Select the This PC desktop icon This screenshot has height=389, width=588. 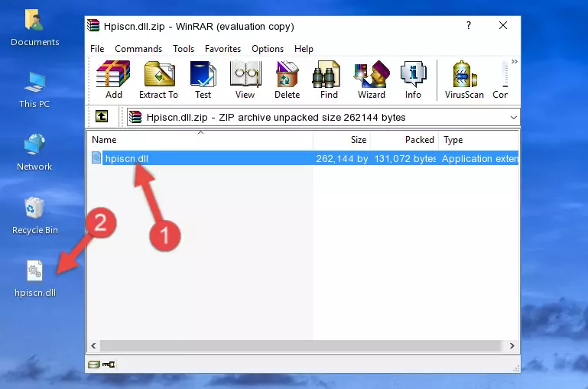coord(34,90)
